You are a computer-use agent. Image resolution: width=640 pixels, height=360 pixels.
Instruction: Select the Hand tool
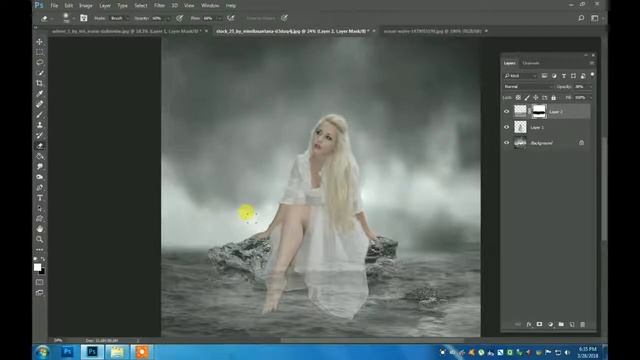[x=40, y=229]
